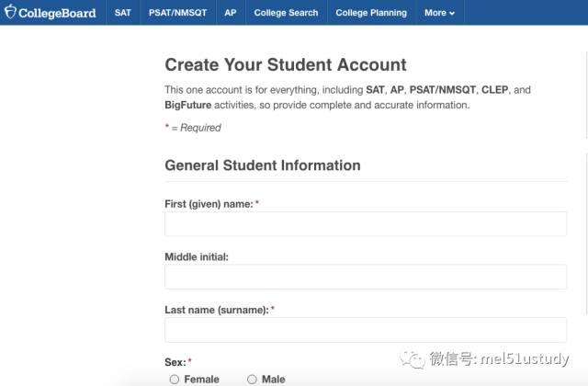Open College Search in the top bar
The width and height of the screenshot is (588, 386).
(x=286, y=13)
